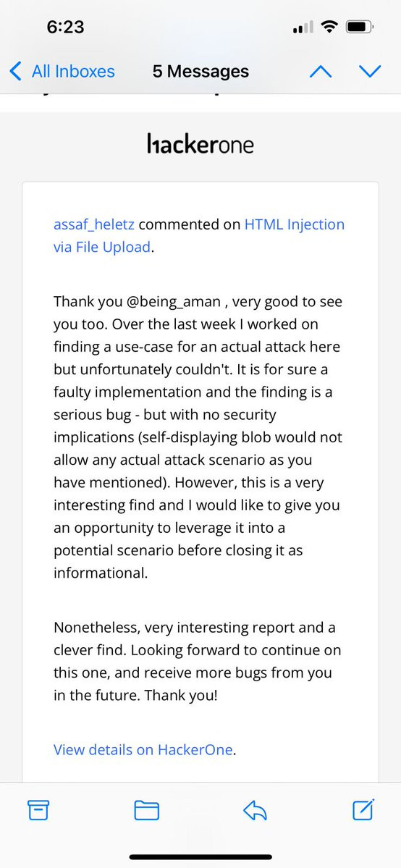This screenshot has height=868, width=401.
Task: Tap the paragraph starting with Nonetheless
Action: pyautogui.click(x=197, y=662)
